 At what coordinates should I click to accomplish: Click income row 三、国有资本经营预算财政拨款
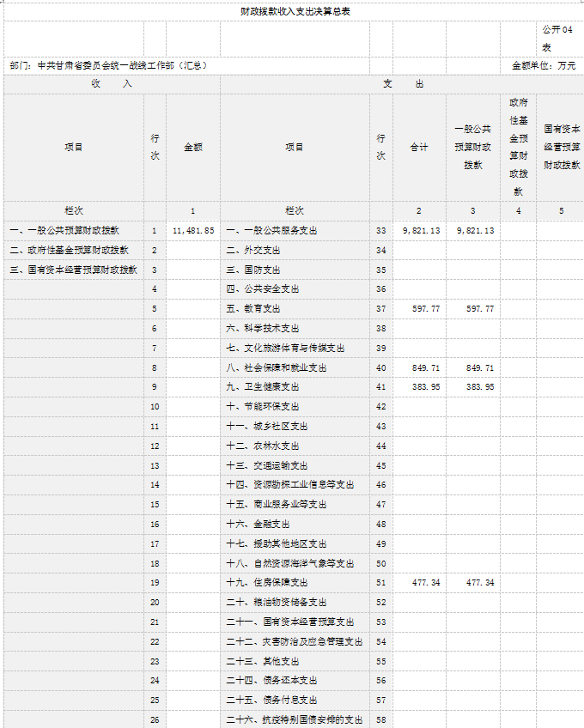pos(73,270)
